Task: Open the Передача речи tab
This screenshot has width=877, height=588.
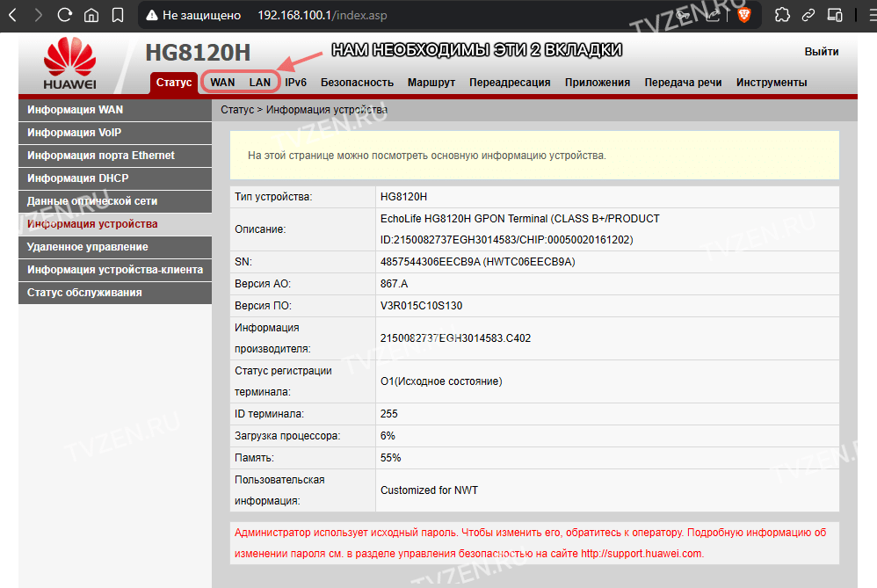Action: point(683,83)
